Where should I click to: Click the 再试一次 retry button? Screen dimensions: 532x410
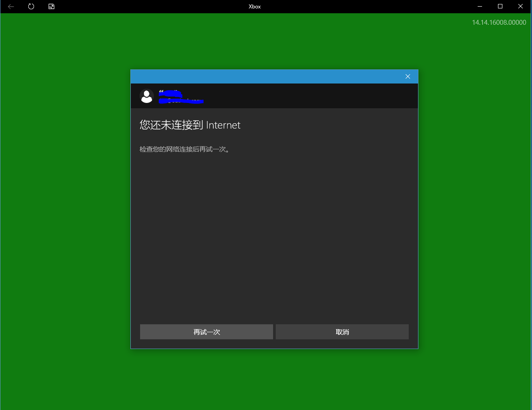206,332
